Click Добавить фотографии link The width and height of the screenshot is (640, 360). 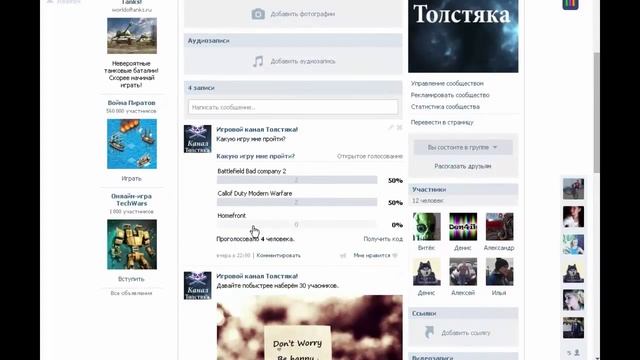click(x=303, y=14)
